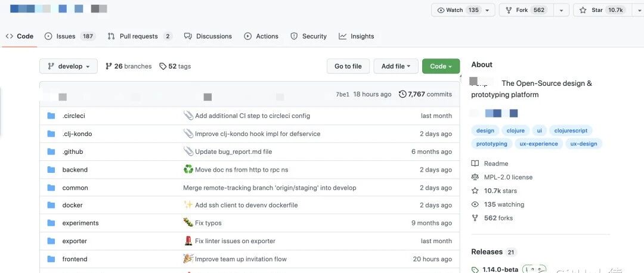Open the .clj-kondo folder name
644x273 pixels.
pos(77,134)
